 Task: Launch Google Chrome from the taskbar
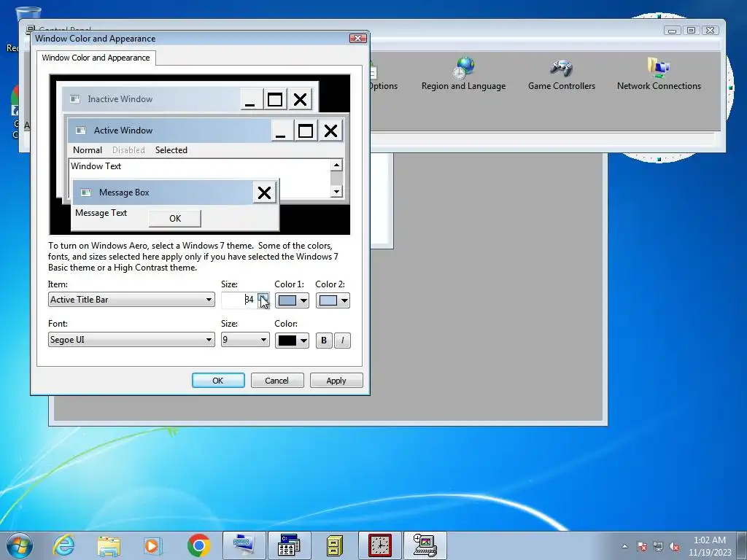pos(198,545)
